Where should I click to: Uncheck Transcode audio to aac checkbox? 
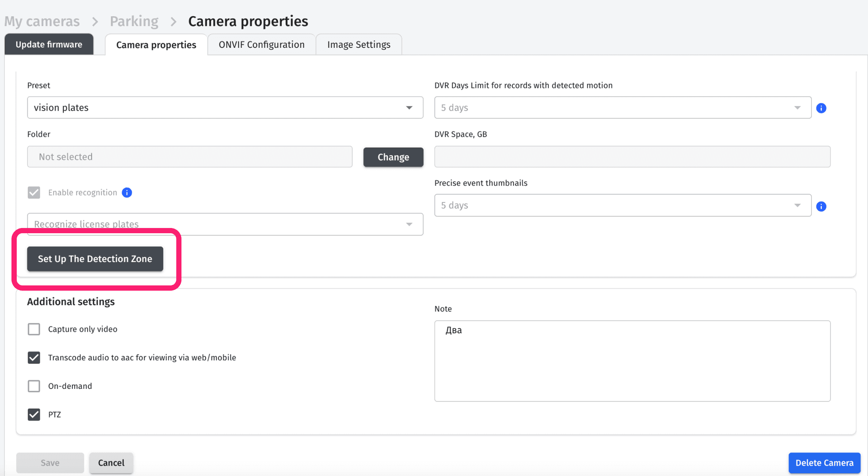click(x=34, y=358)
